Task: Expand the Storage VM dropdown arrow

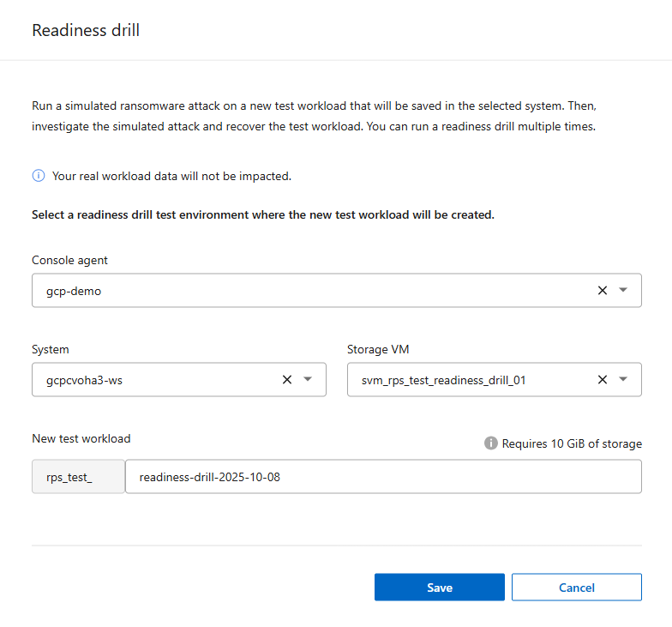Action: 623,380
